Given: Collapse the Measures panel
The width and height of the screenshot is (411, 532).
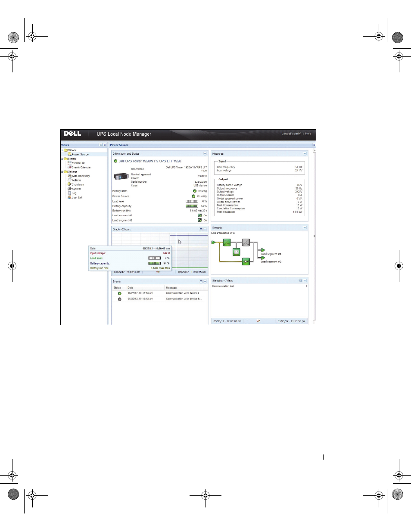Looking at the screenshot, I should point(305,154).
